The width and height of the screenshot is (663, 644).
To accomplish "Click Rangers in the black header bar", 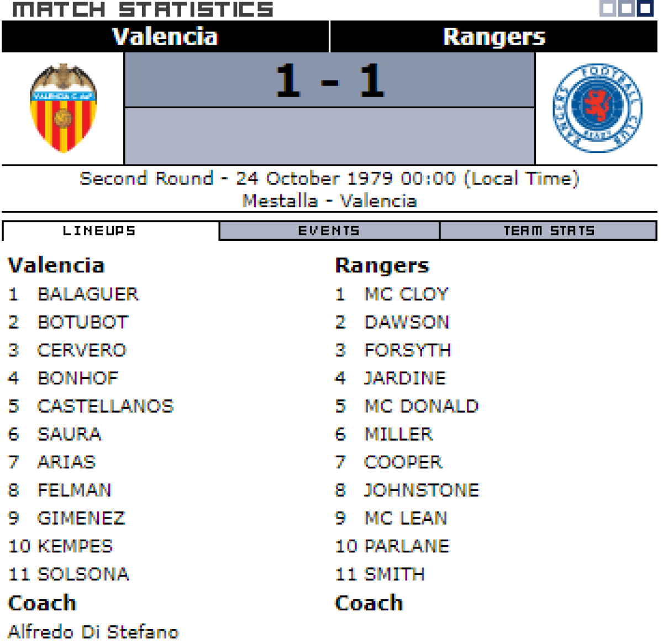I will (494, 37).
